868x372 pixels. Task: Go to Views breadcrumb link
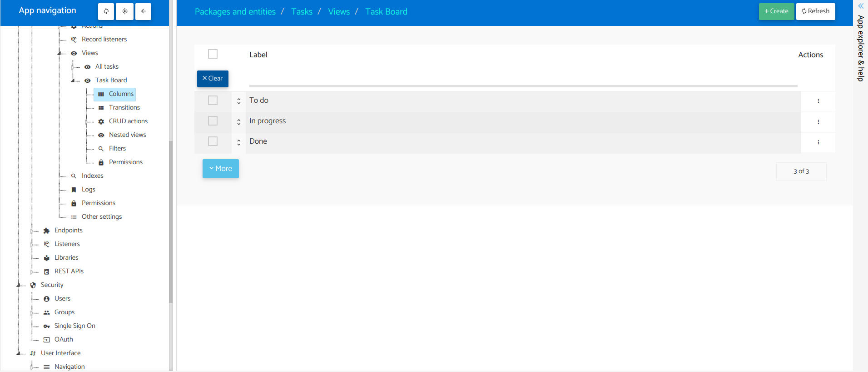click(339, 12)
